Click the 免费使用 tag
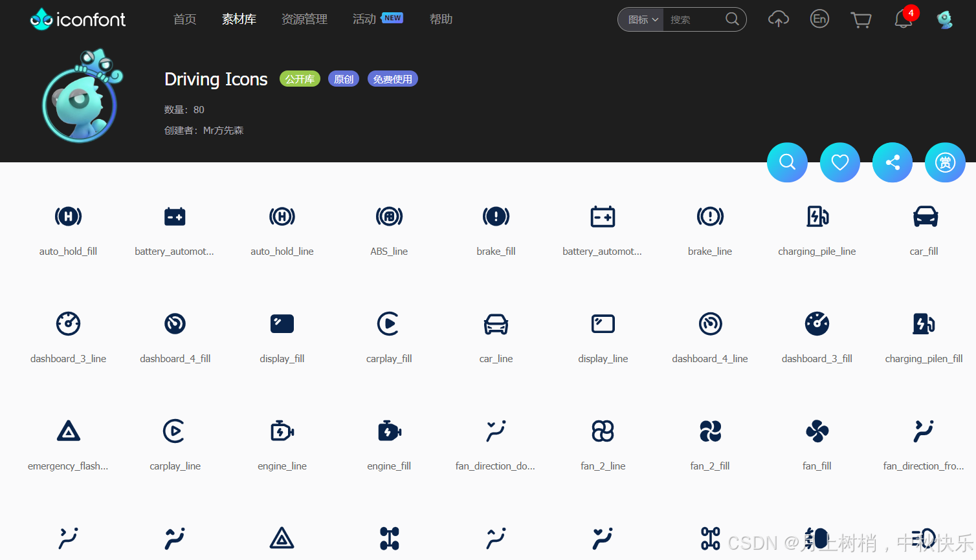 point(393,79)
